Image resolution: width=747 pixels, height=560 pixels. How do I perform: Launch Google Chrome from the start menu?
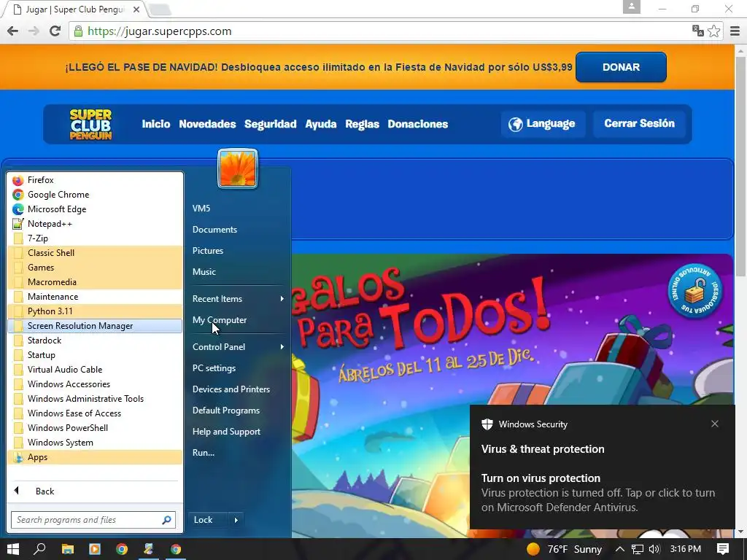click(x=95, y=194)
